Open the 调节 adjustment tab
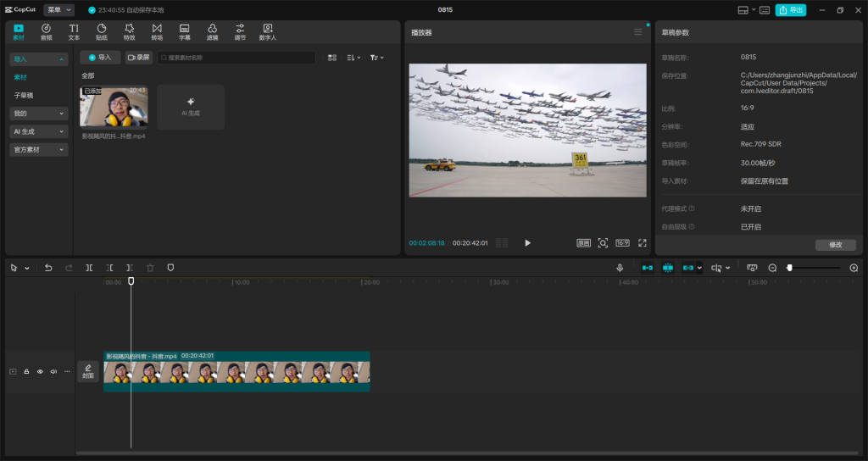This screenshot has width=868, height=461. click(x=240, y=32)
